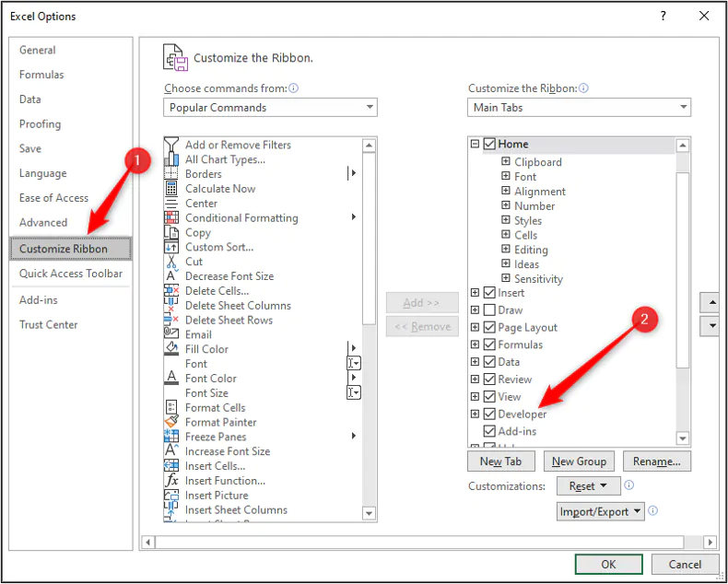
Task: Click the Conditional Formatting icon
Action: click(x=171, y=217)
